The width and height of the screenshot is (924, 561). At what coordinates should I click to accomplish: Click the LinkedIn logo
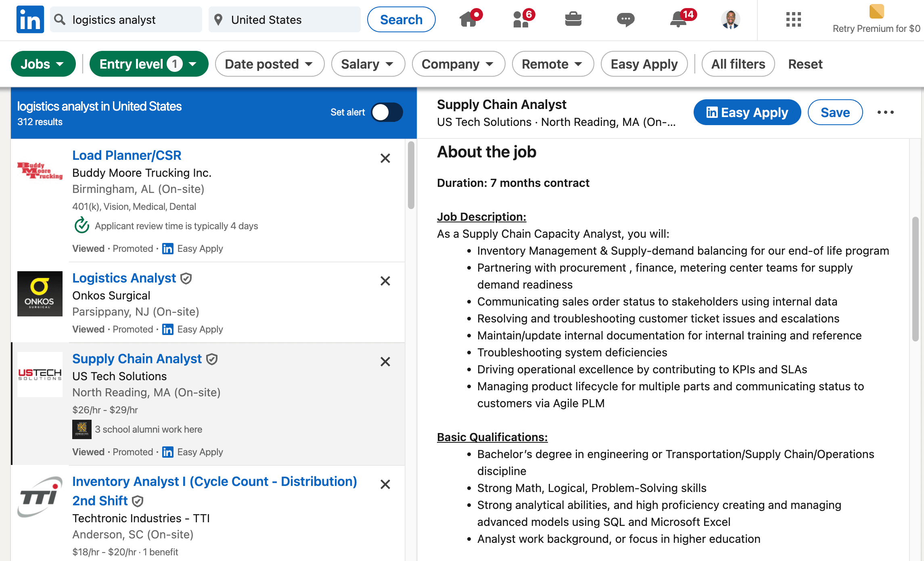pos(30,19)
